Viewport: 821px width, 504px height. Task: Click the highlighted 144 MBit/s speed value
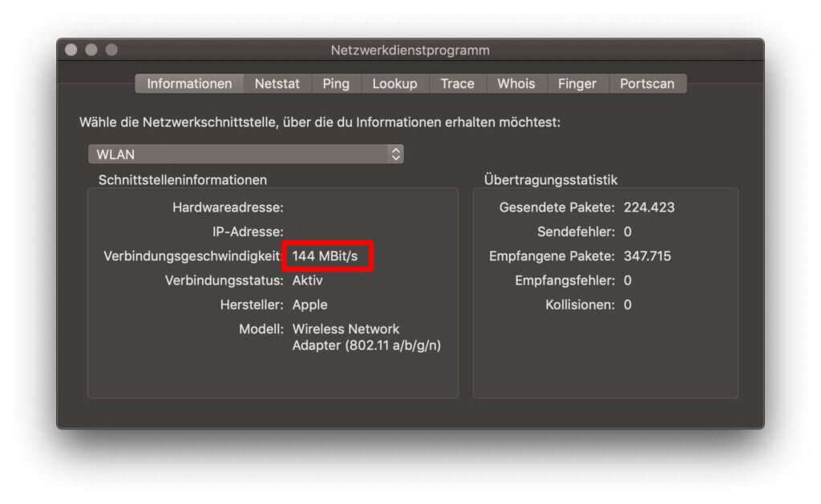[x=328, y=256]
